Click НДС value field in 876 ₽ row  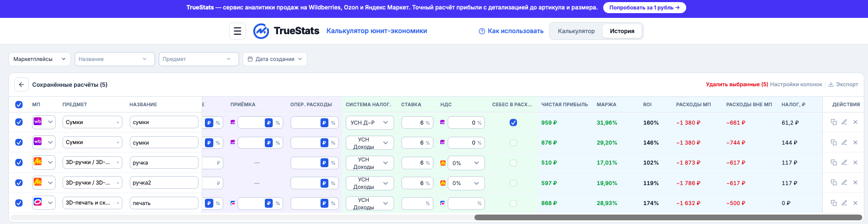coord(466,142)
